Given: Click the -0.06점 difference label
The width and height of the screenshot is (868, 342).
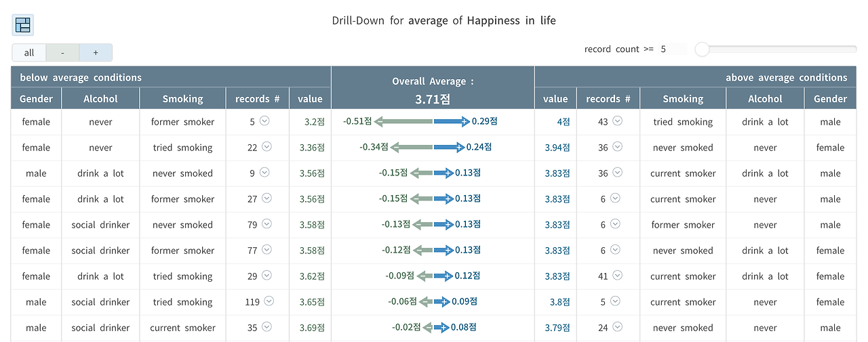Looking at the screenshot, I should click(x=402, y=301).
